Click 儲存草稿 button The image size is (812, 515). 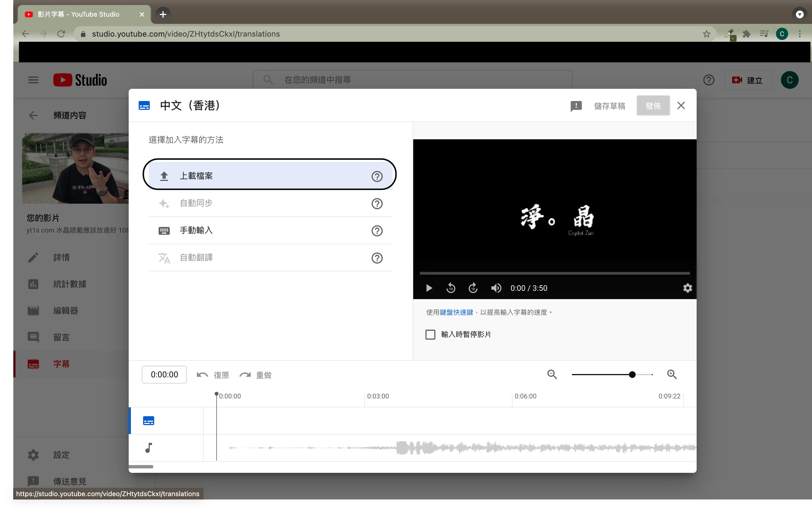coord(609,106)
